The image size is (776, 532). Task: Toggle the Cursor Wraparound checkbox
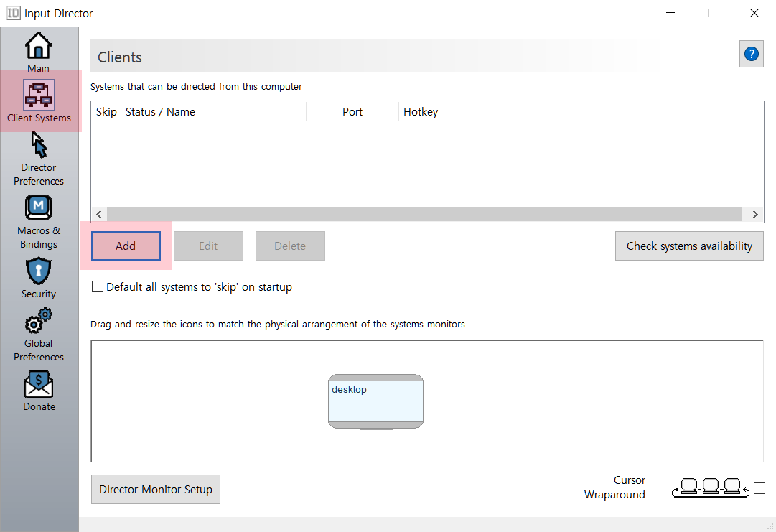759,488
